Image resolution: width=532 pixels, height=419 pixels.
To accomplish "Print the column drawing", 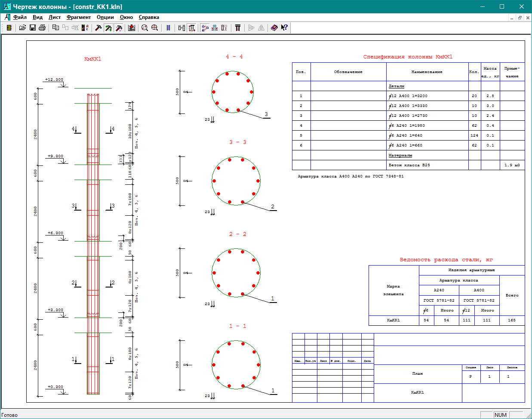I will tap(42, 28).
